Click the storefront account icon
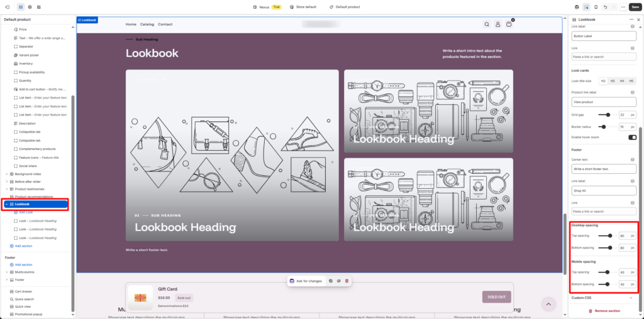Viewport: 644px width, 319px height. pos(498,24)
